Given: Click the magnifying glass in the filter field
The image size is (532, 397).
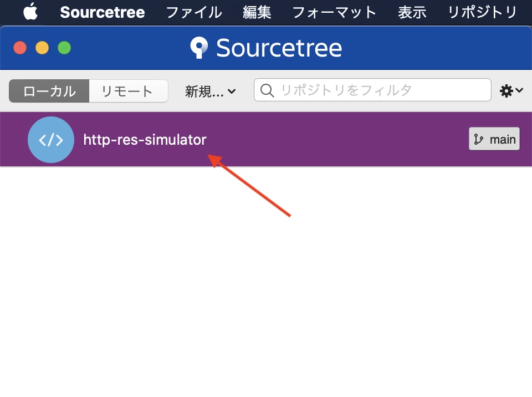Looking at the screenshot, I should 267,90.
